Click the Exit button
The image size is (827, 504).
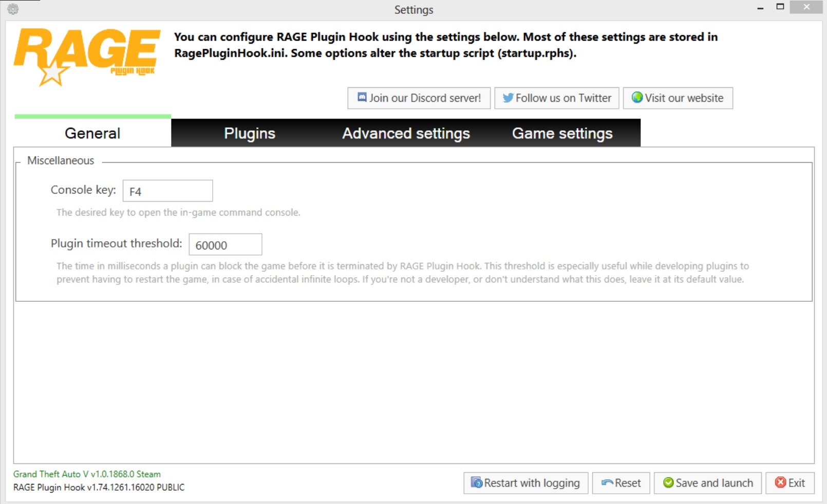point(790,483)
